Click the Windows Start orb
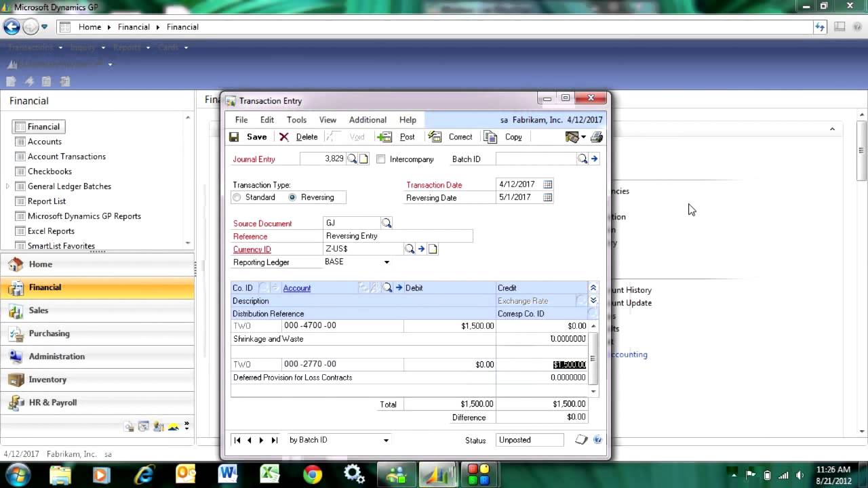This screenshot has width=868, height=488. click(x=18, y=473)
